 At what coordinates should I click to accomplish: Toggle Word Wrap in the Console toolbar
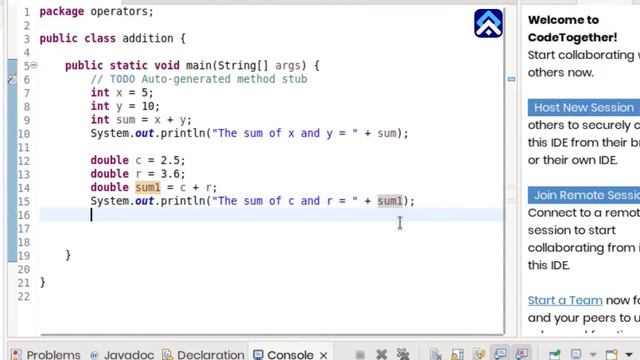tap(479, 354)
